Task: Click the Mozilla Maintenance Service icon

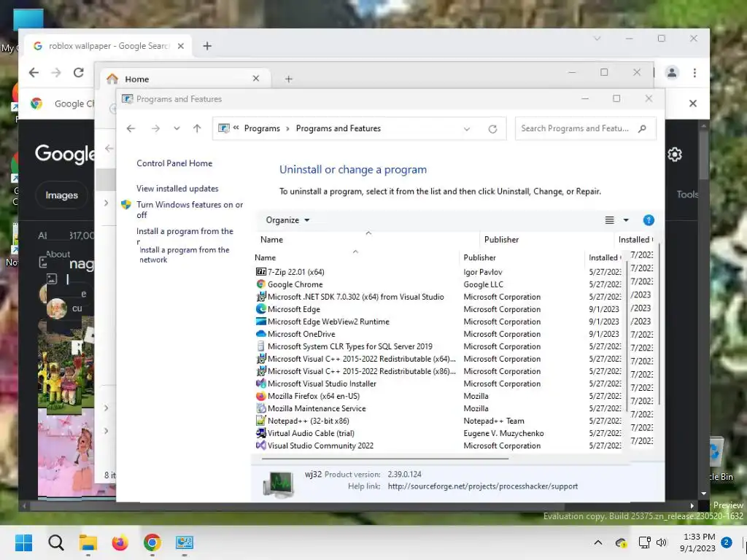Action: tap(260, 408)
